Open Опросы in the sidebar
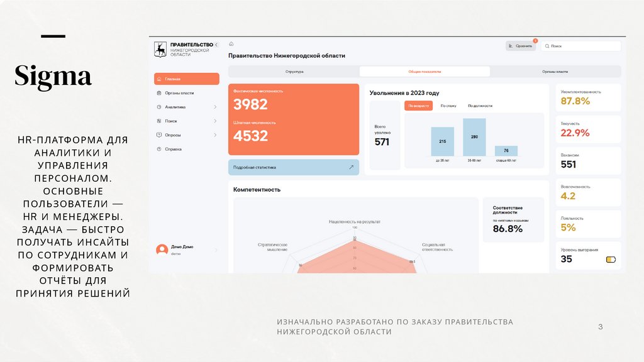The height and width of the screenshot is (362, 644). click(x=186, y=135)
